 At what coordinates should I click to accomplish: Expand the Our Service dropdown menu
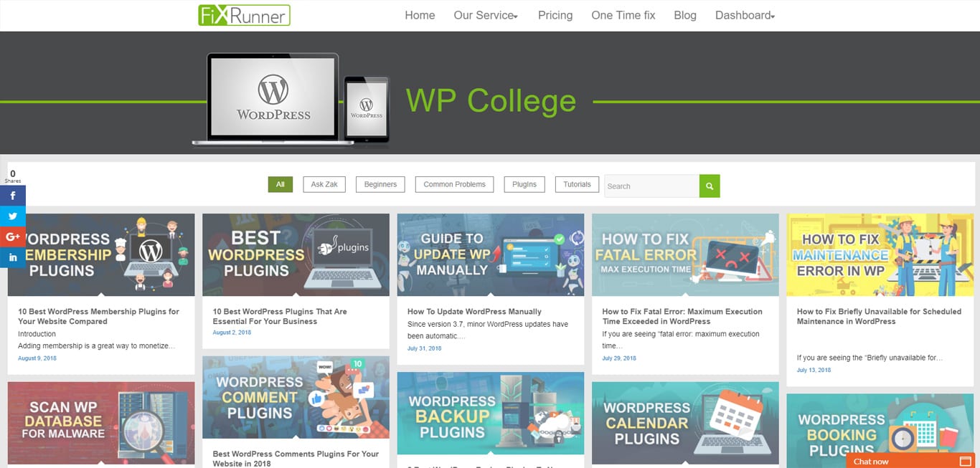point(486,15)
